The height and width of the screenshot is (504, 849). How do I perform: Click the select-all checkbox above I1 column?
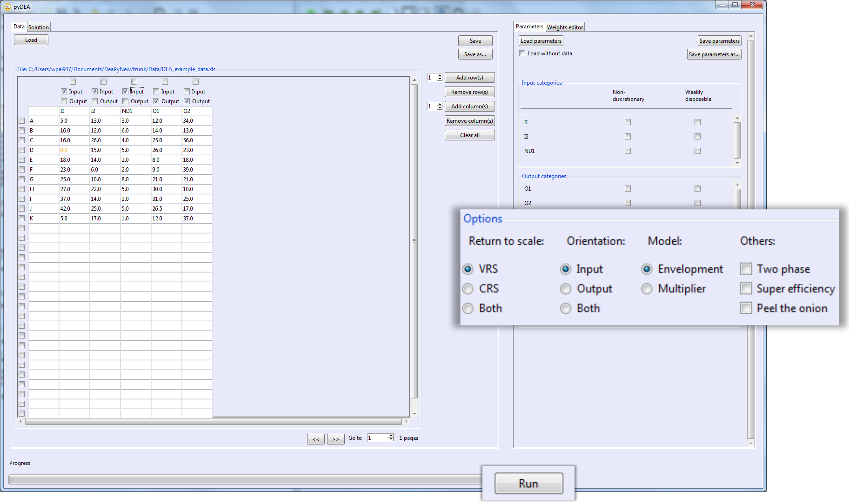tap(73, 82)
